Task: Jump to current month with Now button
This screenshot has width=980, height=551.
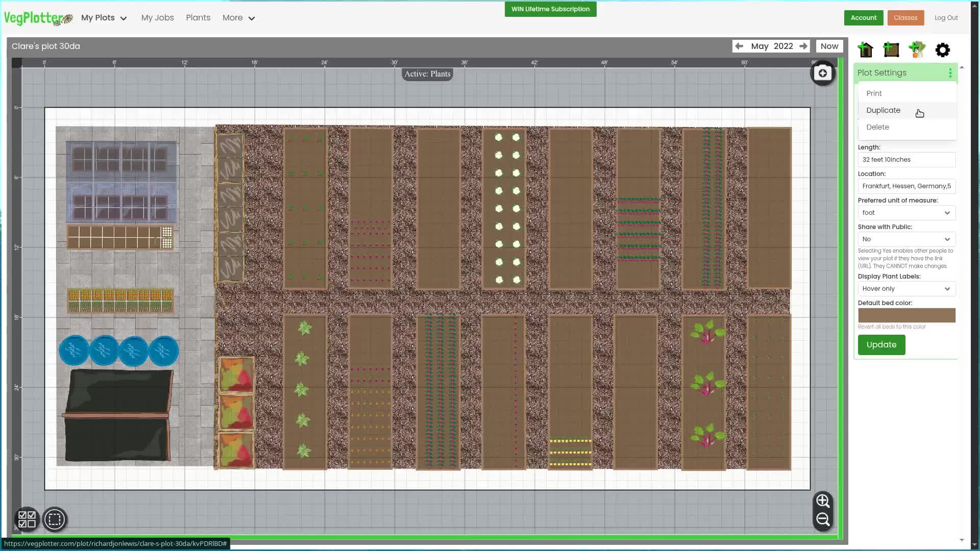Action: 829,46
